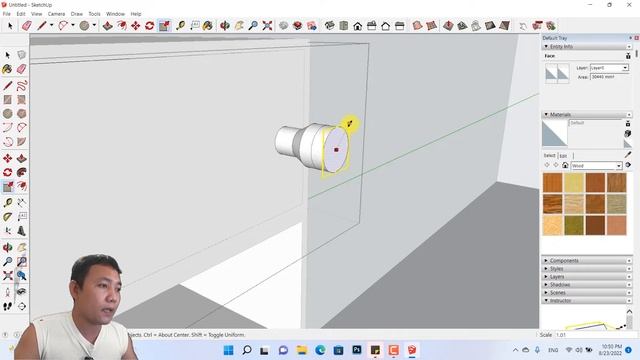640x360 pixels.
Task: Click the Area value field
Action: pos(609,77)
